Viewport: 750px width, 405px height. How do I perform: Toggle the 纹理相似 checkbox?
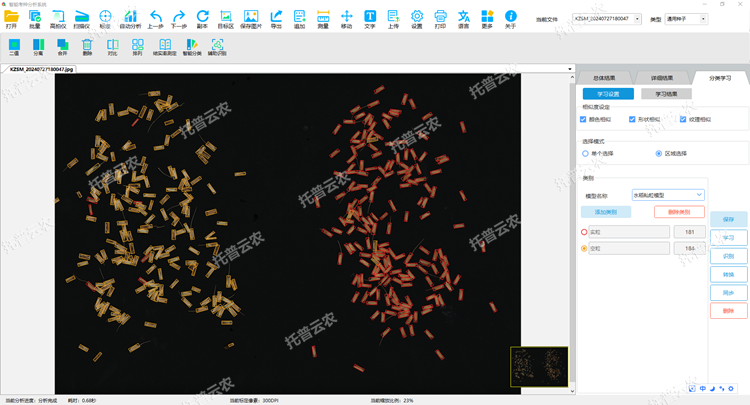pyautogui.click(x=683, y=120)
